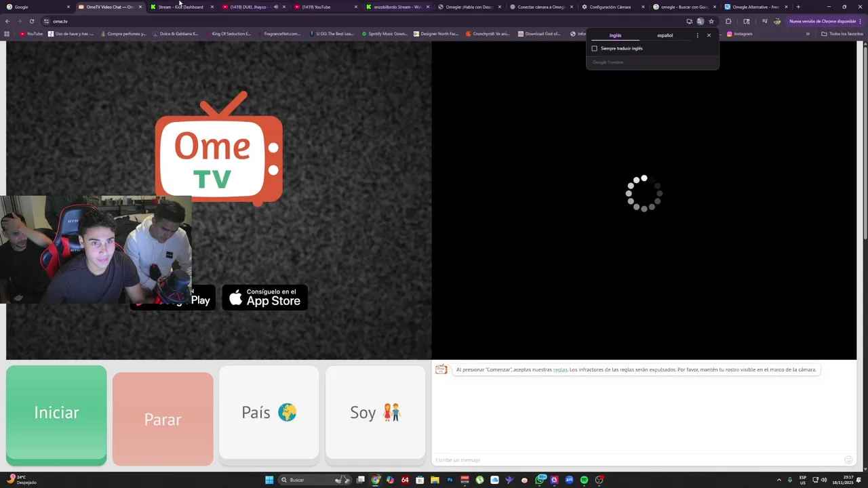
Task: Click the green Iniciar button
Action: tap(56, 415)
